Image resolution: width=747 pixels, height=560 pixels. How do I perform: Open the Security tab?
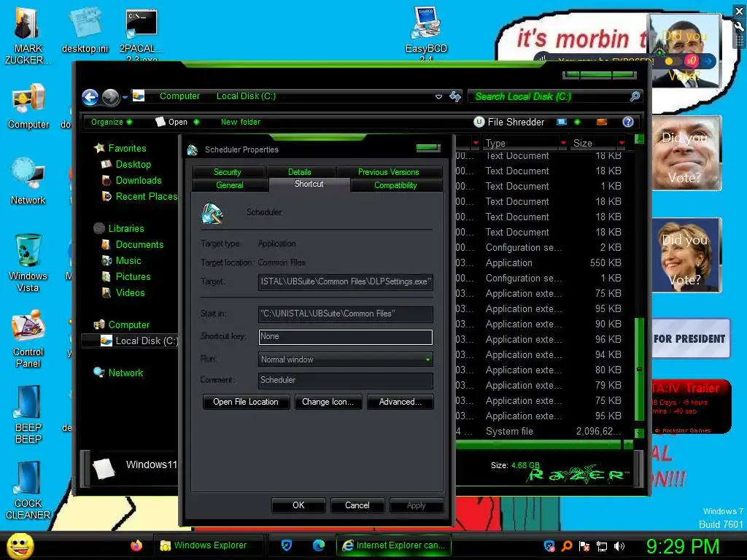(x=228, y=172)
